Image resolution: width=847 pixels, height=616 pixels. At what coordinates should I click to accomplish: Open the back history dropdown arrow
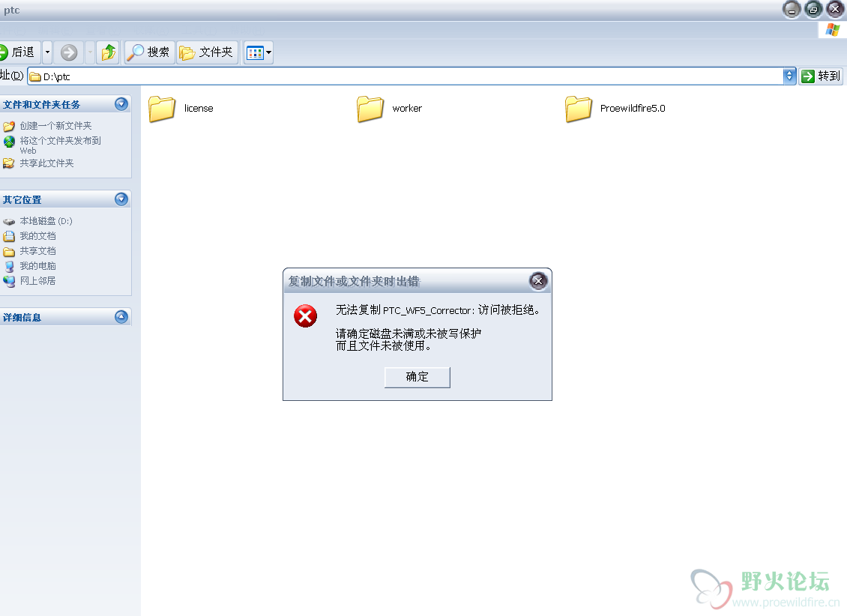(x=47, y=52)
